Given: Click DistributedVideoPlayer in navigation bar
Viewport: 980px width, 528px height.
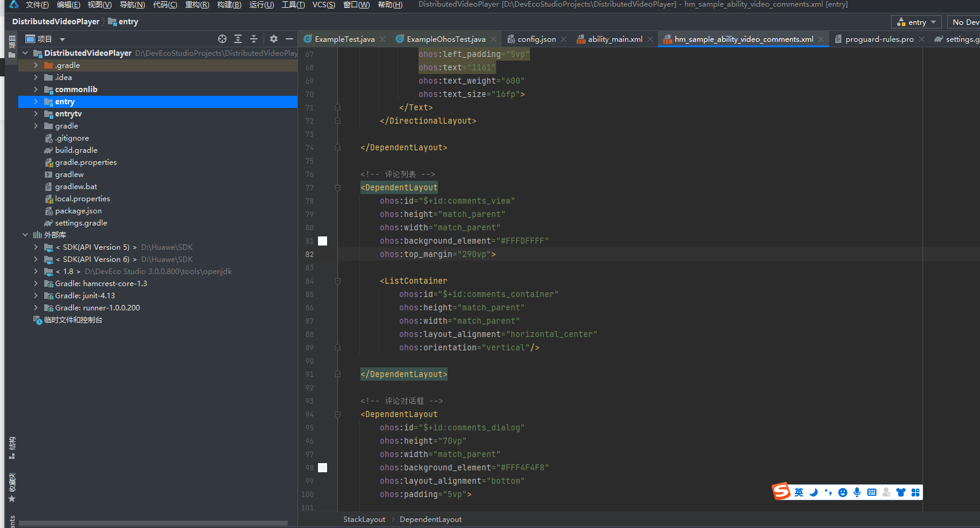Looking at the screenshot, I should 56,21.
